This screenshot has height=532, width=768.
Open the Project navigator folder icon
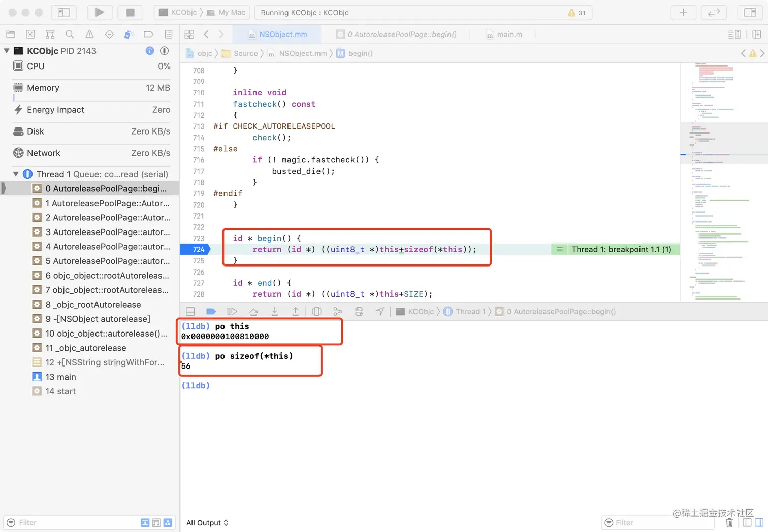pyautogui.click(x=10, y=35)
